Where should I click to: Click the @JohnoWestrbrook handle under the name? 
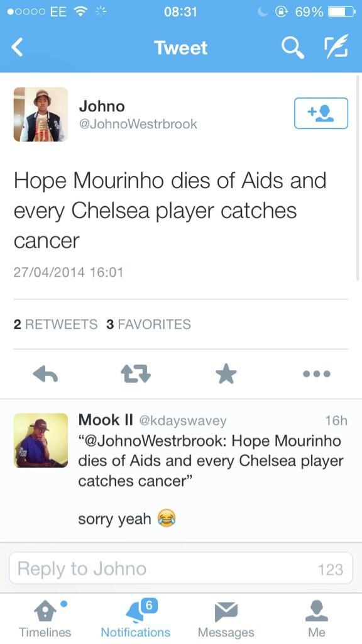(138, 124)
